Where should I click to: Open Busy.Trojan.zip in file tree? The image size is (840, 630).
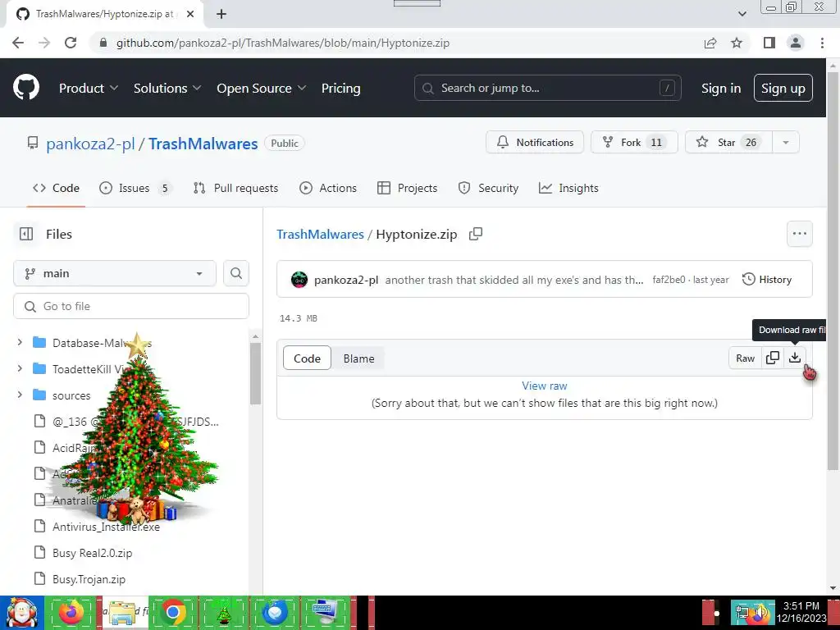(x=89, y=579)
